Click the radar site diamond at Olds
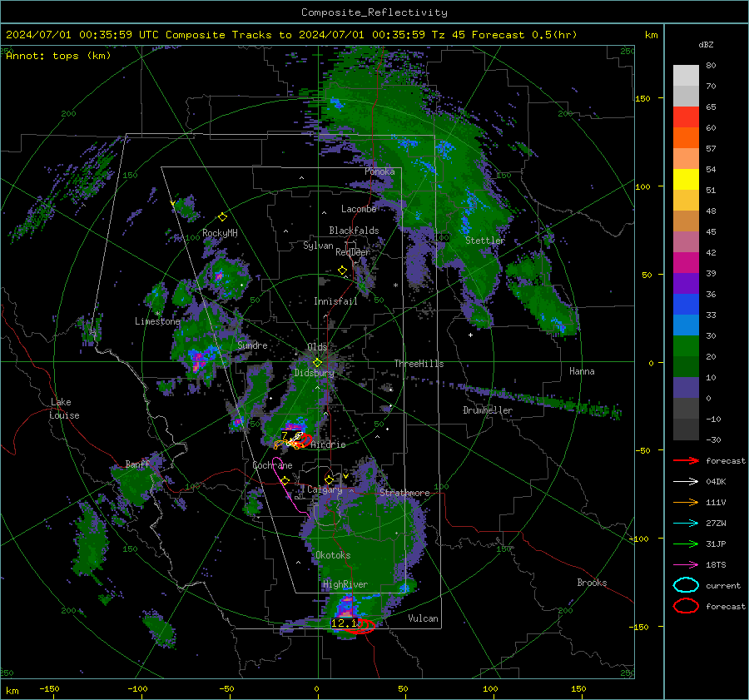The image size is (749, 700). tap(317, 363)
